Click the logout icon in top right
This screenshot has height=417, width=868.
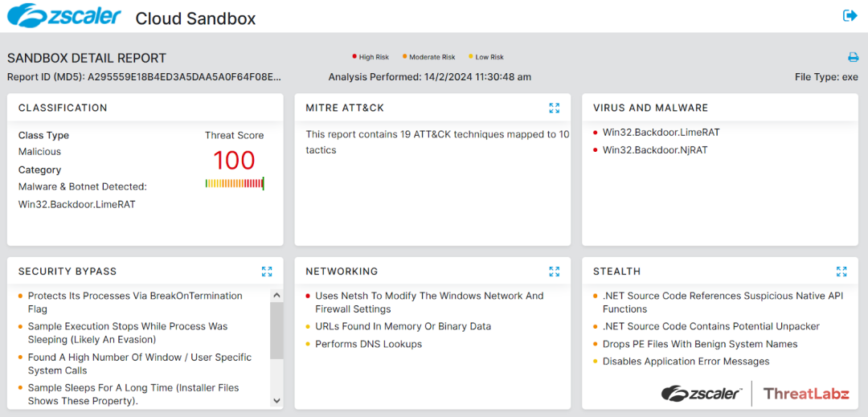[x=850, y=15]
